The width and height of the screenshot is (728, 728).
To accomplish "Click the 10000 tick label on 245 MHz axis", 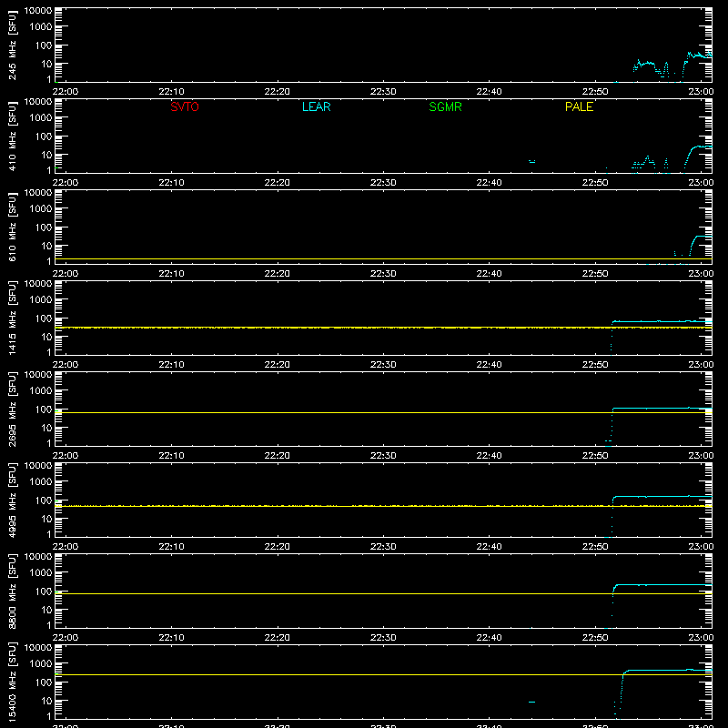I will pos(38,11).
